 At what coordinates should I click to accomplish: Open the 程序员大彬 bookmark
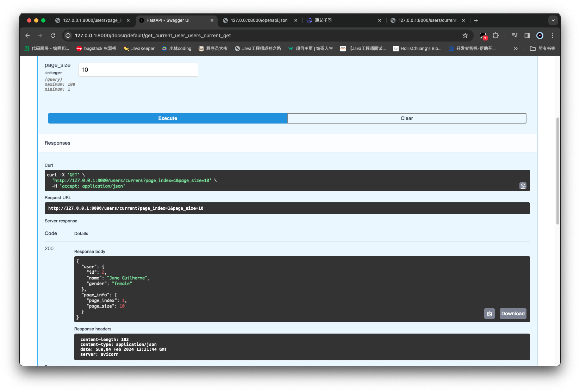click(x=213, y=49)
